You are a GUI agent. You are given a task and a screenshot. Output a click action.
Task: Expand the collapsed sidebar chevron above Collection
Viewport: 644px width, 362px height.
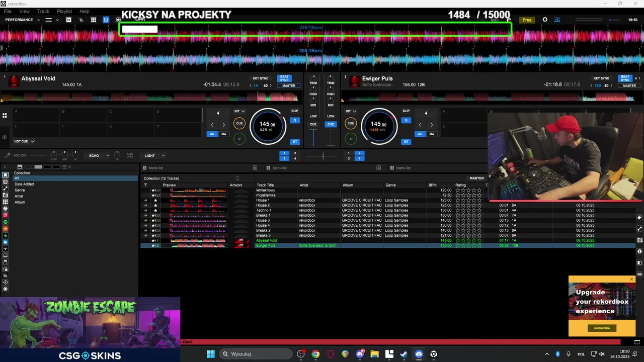point(5,167)
